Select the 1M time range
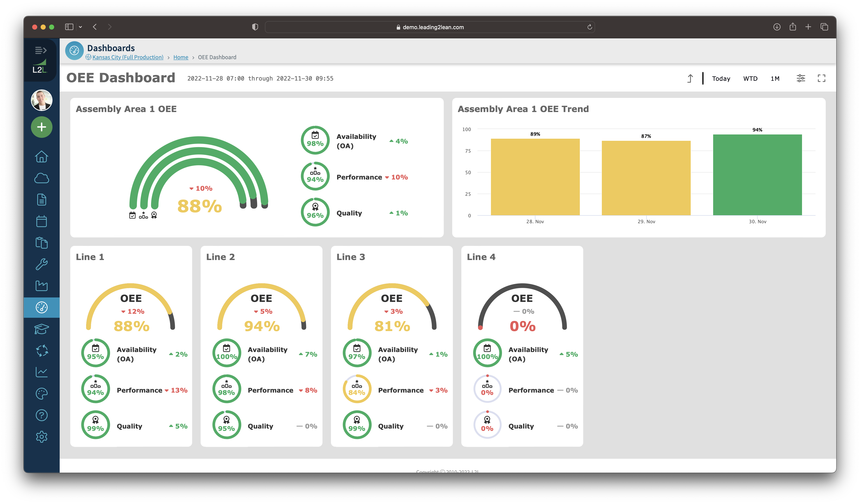 [775, 78]
